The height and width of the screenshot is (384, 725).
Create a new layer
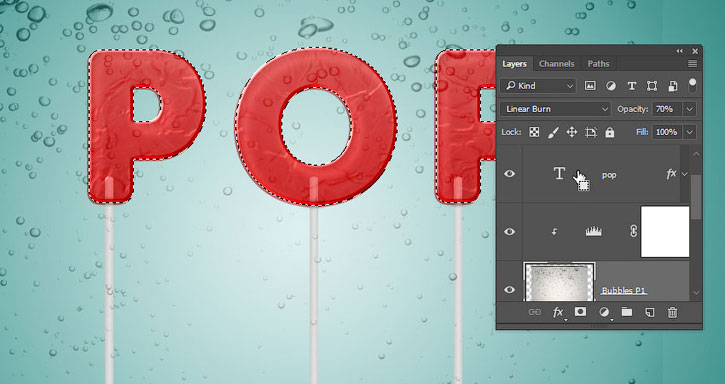click(650, 312)
